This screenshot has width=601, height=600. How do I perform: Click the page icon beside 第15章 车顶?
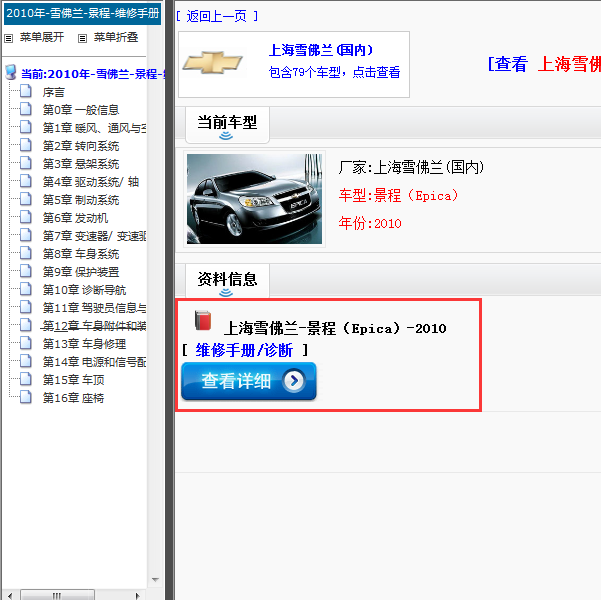click(26, 379)
